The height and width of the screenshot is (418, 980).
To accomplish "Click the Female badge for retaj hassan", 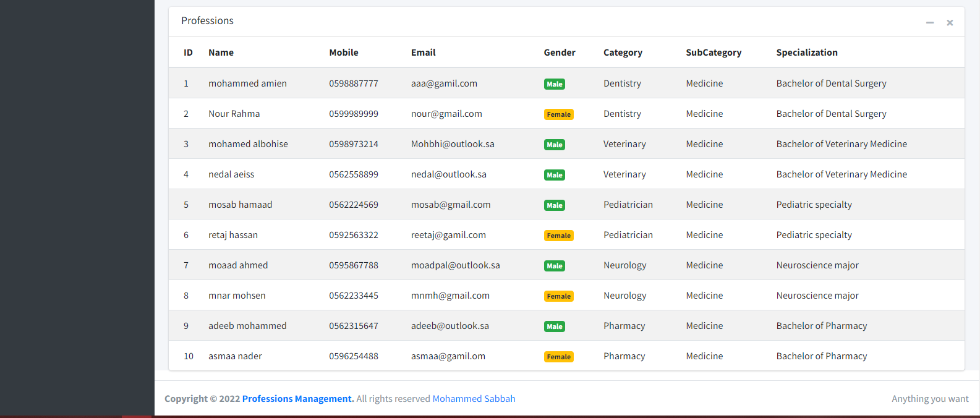I will point(558,236).
